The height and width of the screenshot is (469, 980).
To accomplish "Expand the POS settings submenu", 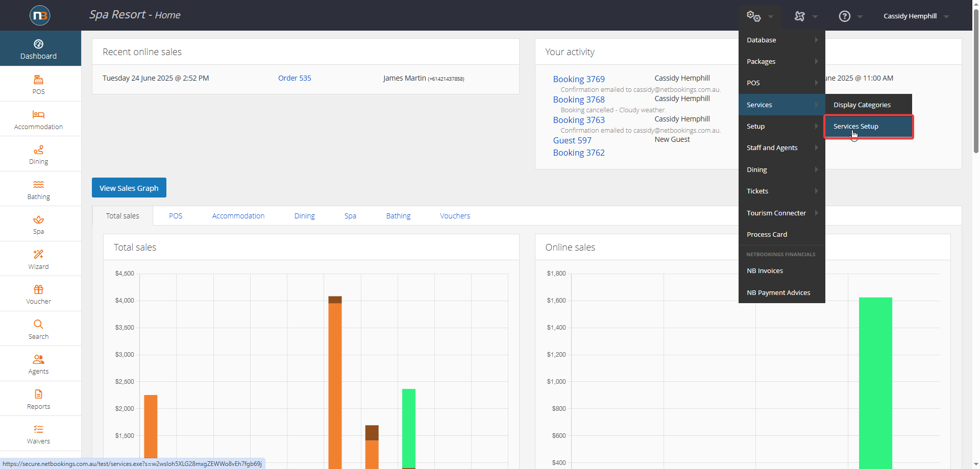I will pyautogui.click(x=782, y=83).
